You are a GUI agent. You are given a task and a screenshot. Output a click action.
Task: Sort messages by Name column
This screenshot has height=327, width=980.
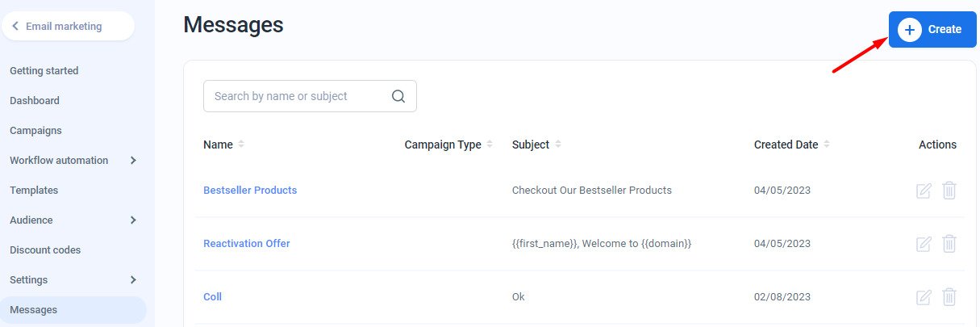point(241,145)
